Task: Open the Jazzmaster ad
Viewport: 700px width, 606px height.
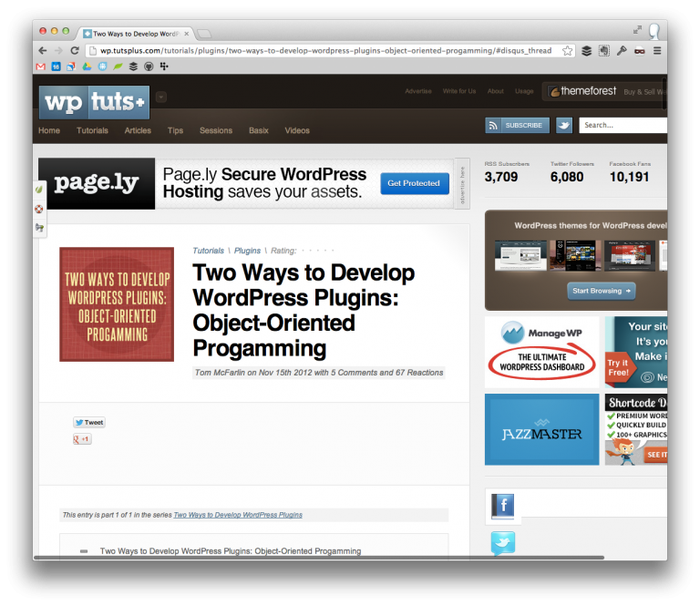Action: pyautogui.click(x=542, y=429)
